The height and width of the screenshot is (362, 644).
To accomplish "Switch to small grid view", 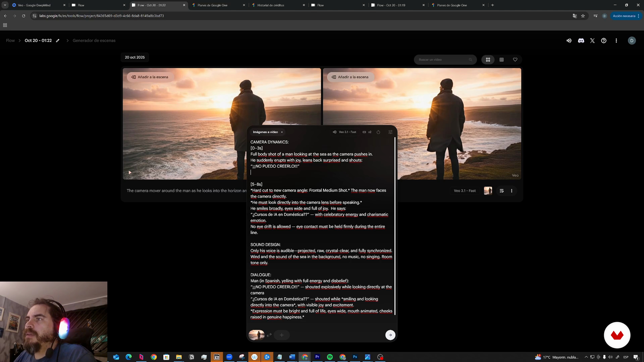I will tap(501, 60).
